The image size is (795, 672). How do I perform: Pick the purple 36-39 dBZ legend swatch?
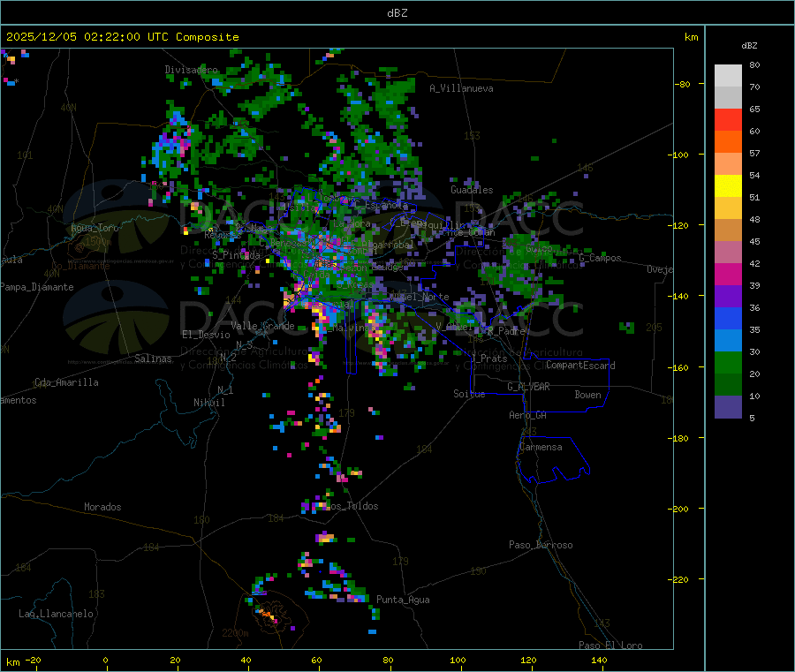click(x=728, y=297)
